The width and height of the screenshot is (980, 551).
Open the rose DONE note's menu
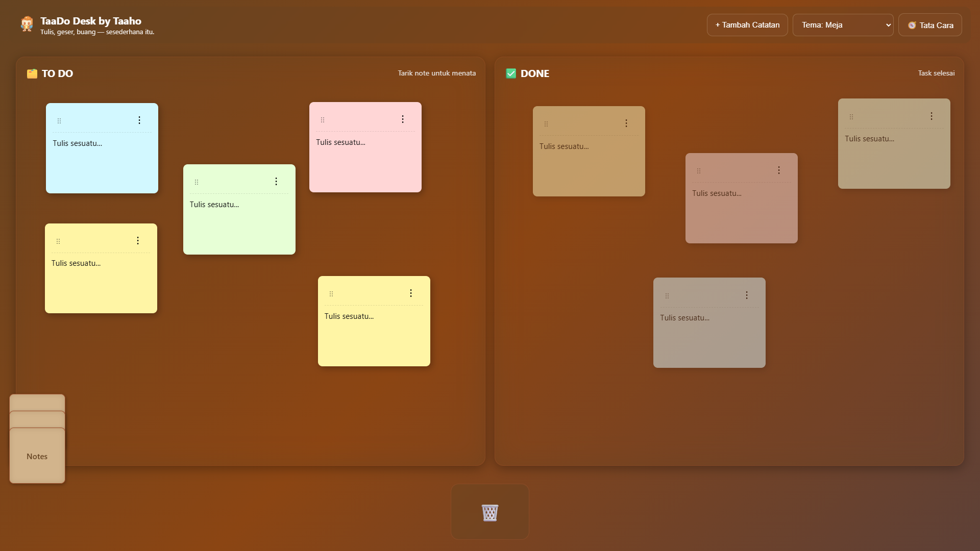[x=778, y=170]
